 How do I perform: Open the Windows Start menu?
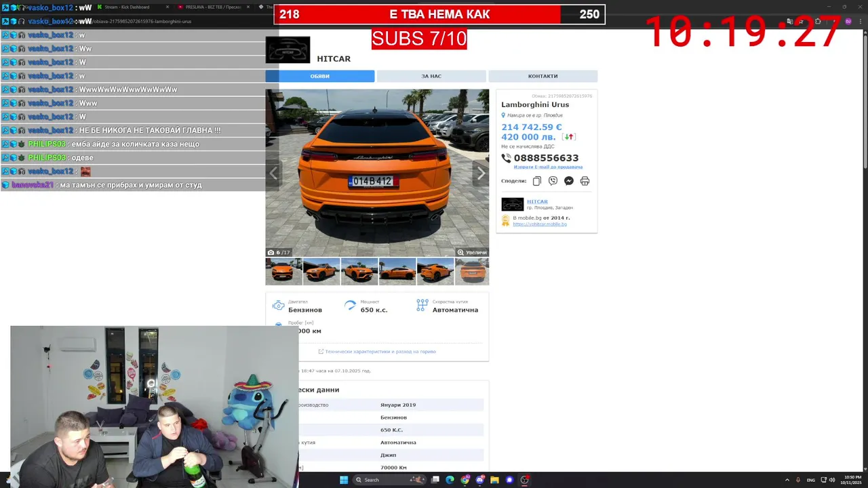pos(344,480)
